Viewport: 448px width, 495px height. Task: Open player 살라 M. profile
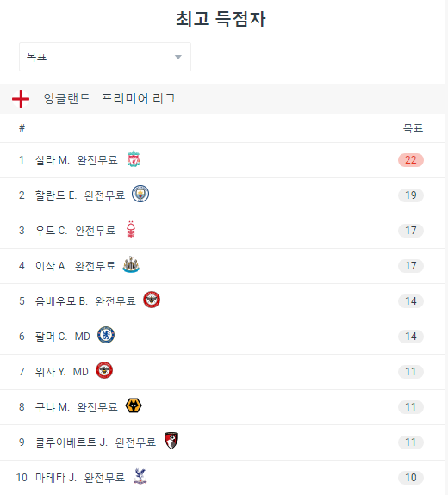point(53,160)
